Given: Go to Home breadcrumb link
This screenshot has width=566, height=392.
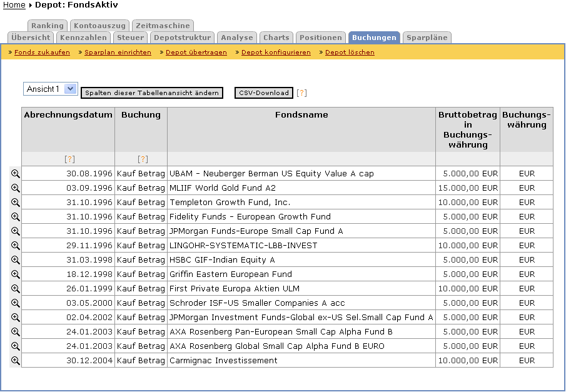Looking at the screenshot, I should 14,5.
